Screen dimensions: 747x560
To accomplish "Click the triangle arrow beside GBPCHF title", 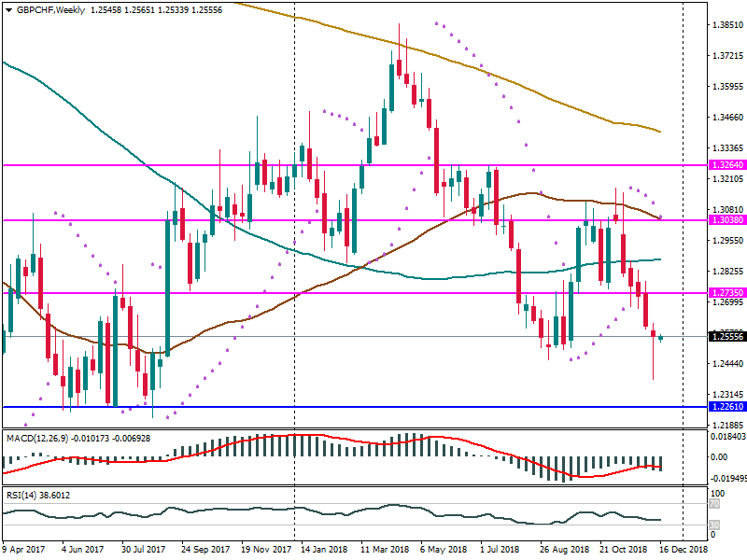I will tap(7, 9).
